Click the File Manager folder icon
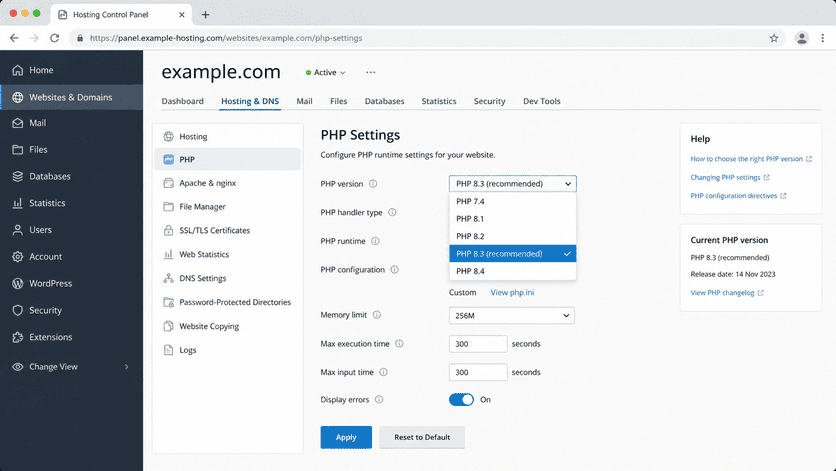 [168, 206]
